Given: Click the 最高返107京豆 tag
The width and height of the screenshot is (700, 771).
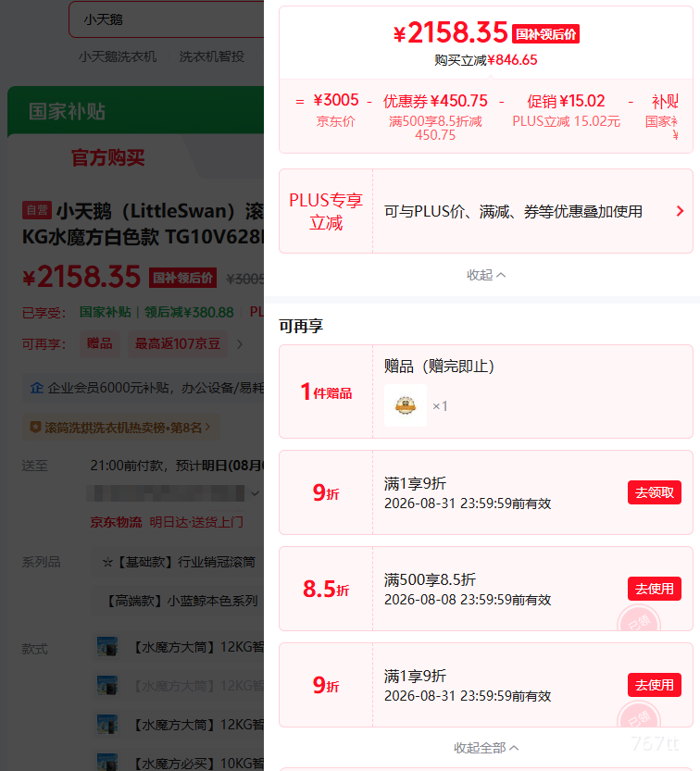Looking at the screenshot, I should point(178,343).
